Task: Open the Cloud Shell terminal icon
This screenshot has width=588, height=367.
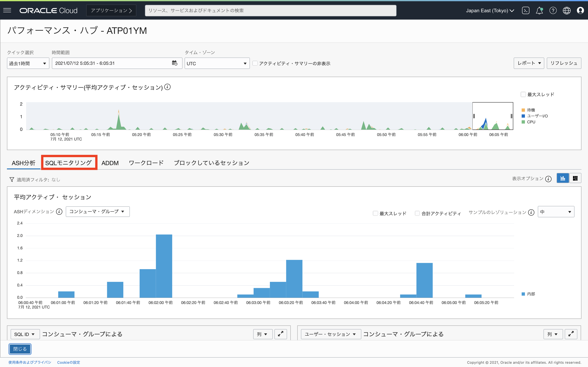Action: click(526, 10)
